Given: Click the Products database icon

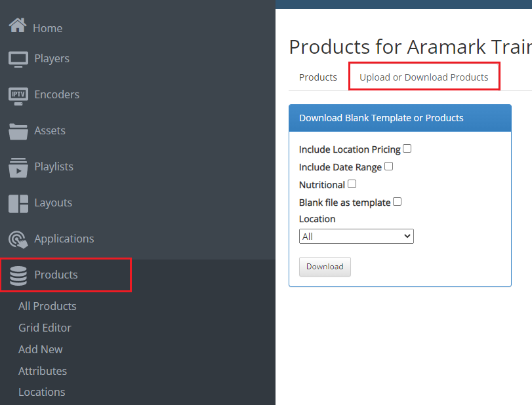Looking at the screenshot, I should [18, 275].
